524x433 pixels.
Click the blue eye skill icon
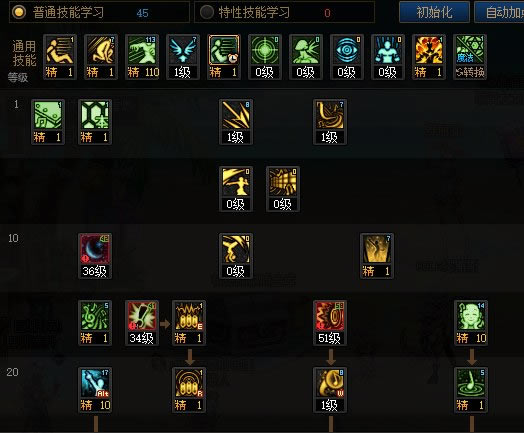click(347, 57)
